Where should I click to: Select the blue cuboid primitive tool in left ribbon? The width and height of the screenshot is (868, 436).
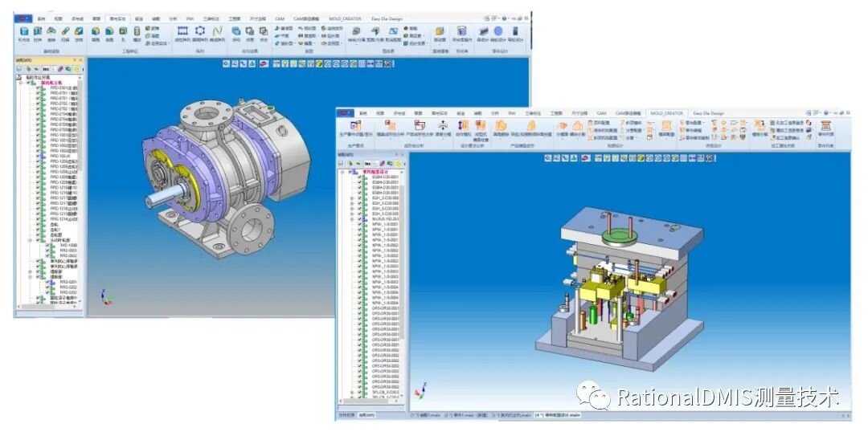tap(24, 33)
